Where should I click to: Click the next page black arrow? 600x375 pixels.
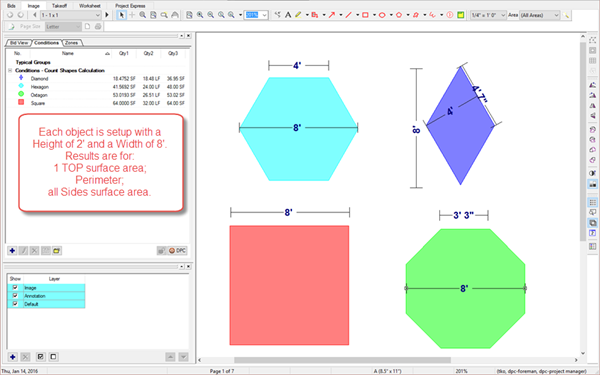(x=107, y=15)
